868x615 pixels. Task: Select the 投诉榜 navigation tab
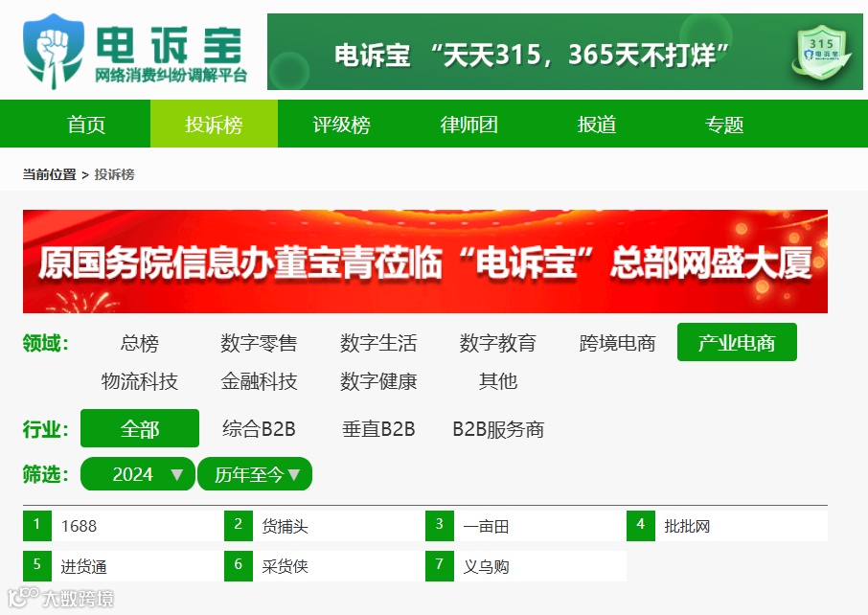[215, 124]
